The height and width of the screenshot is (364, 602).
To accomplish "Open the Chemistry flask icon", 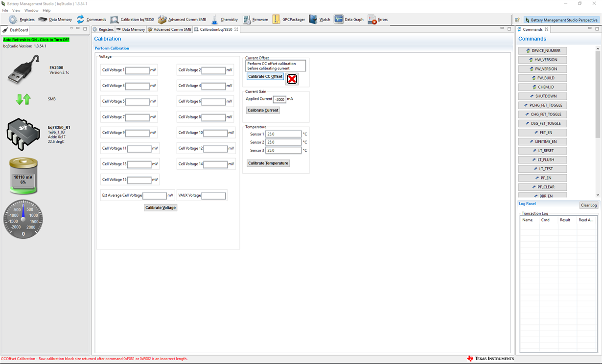I will pyautogui.click(x=214, y=20).
